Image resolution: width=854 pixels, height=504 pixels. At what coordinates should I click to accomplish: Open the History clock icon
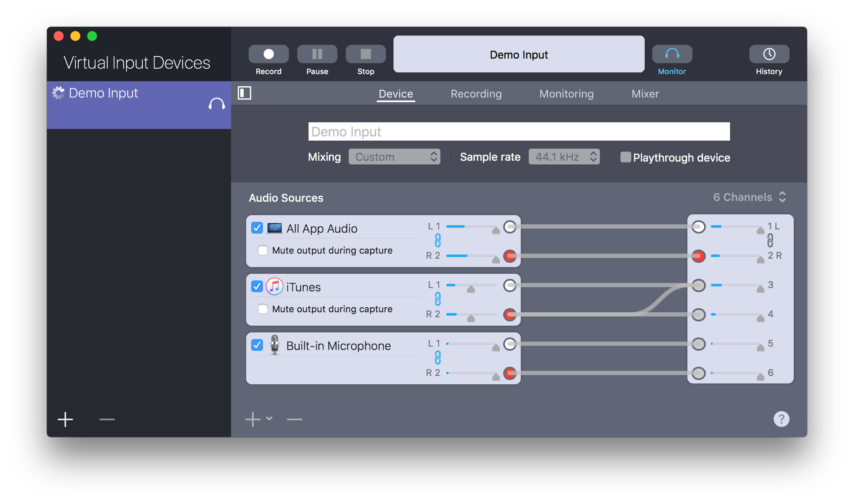769,54
